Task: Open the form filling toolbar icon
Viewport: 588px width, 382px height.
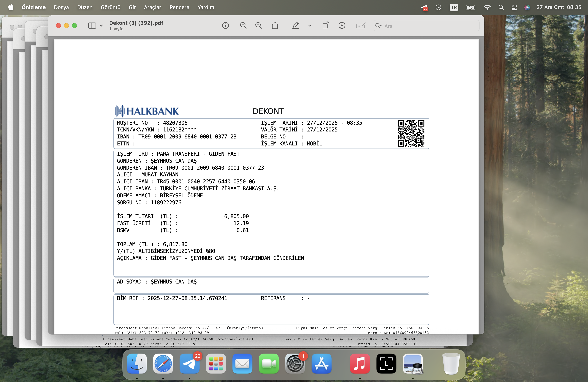Action: click(x=361, y=25)
